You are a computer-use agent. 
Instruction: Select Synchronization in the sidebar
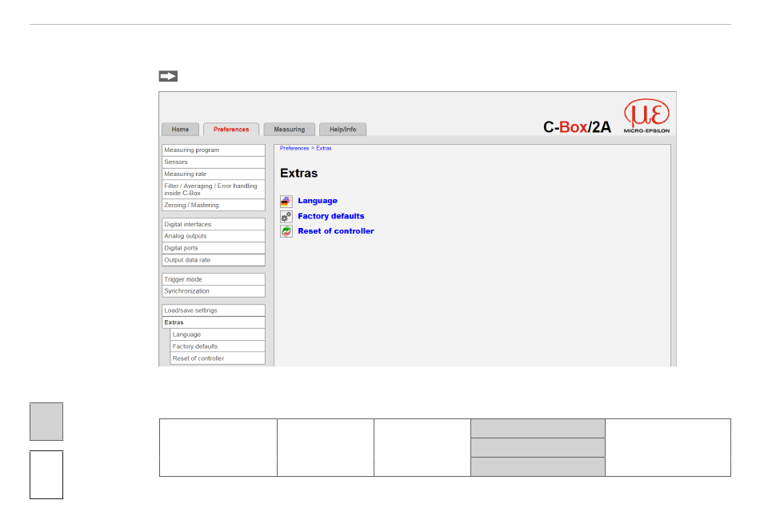[214, 291]
